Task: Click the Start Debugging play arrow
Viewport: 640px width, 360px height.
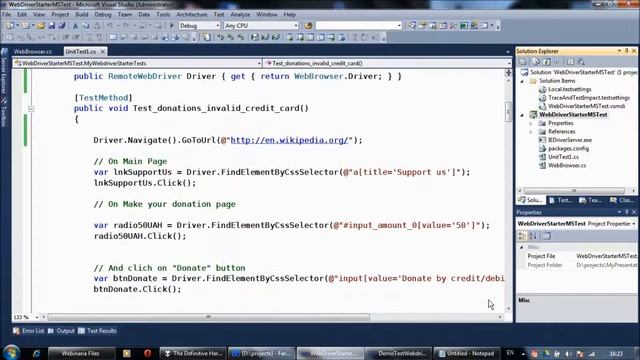Action: pos(171,26)
